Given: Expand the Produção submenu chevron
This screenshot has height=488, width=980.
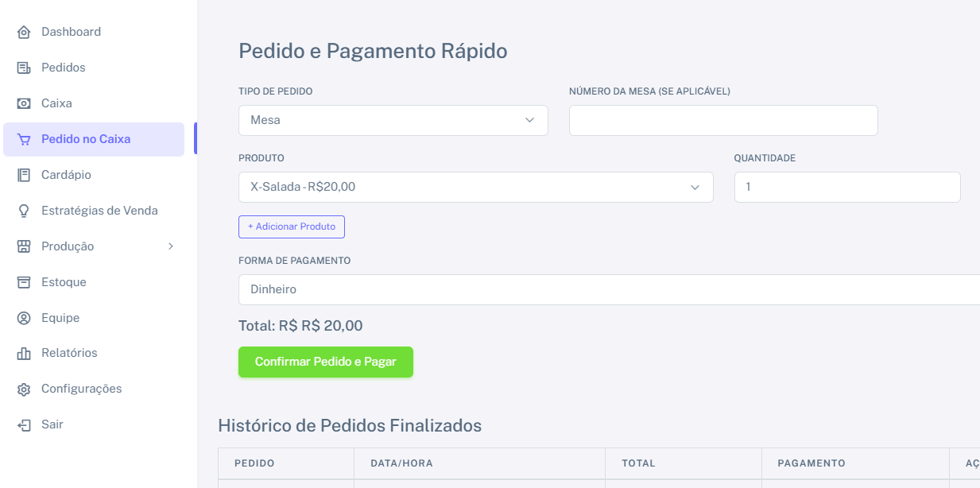Looking at the screenshot, I should (x=170, y=246).
